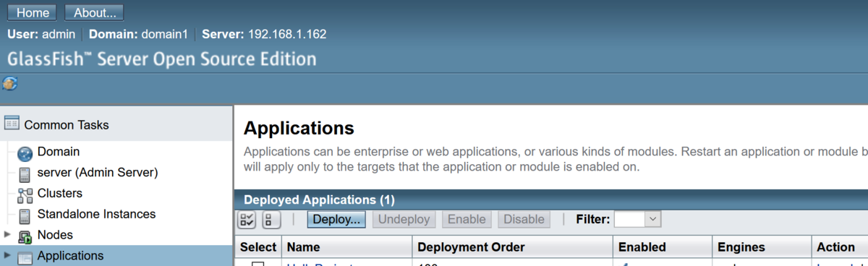Click the Deployed Applications (1) title

coord(319,200)
